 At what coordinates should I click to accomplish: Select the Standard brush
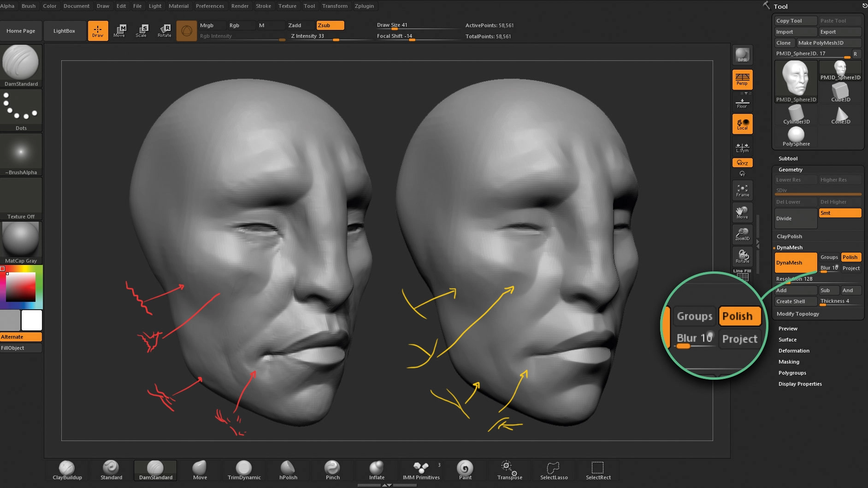click(x=111, y=470)
